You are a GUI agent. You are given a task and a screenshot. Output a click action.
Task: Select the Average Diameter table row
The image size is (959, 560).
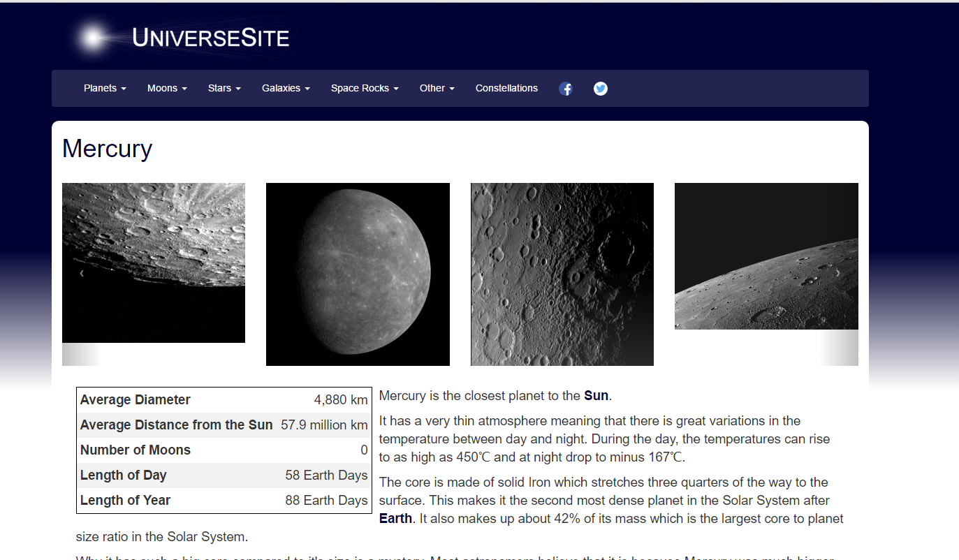tap(224, 399)
